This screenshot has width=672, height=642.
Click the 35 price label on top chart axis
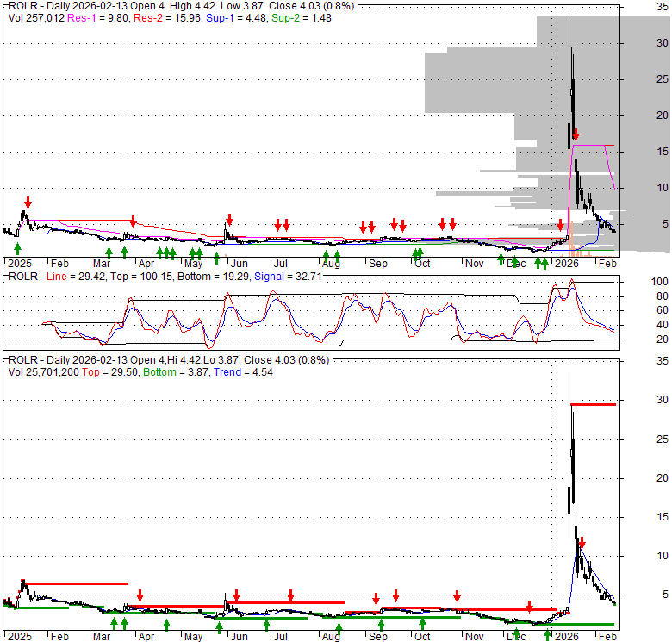[x=663, y=6]
